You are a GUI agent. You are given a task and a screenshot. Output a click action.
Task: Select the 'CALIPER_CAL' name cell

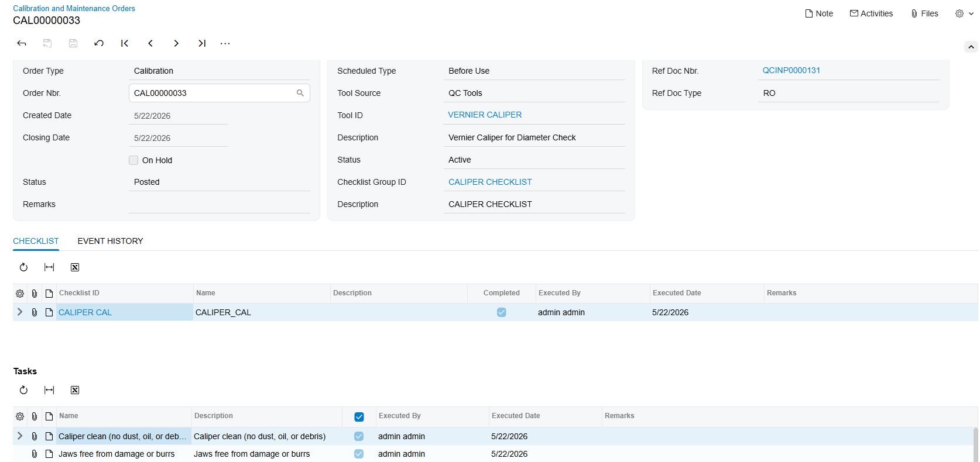click(261, 312)
